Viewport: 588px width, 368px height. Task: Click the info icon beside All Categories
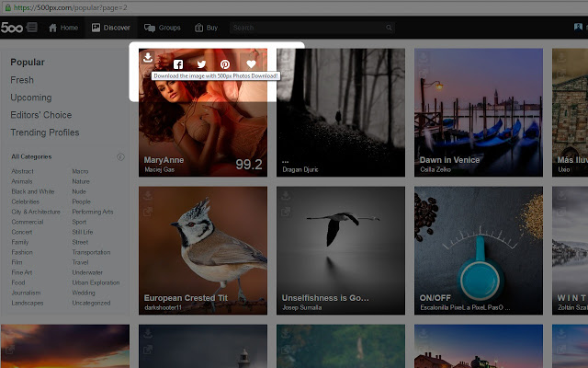[120, 156]
